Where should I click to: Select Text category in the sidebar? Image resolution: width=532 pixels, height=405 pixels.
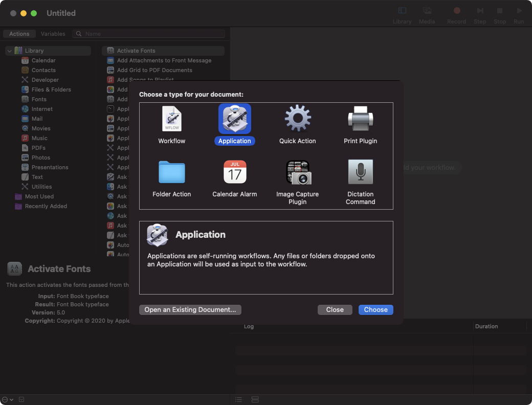[x=37, y=177]
